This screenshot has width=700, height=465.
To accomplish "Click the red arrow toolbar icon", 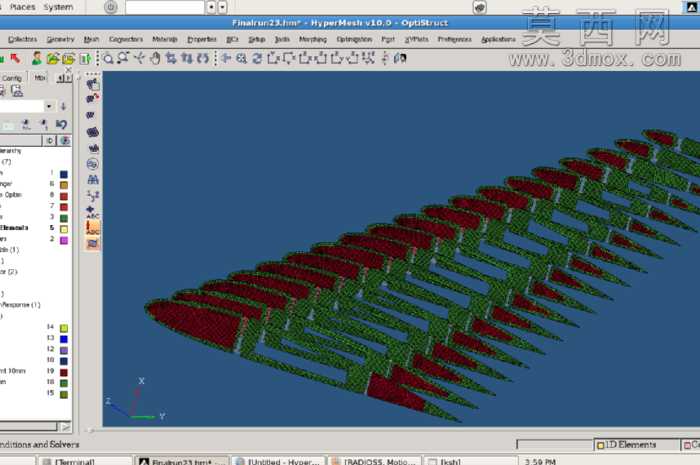I will pyautogui.click(x=16, y=58).
